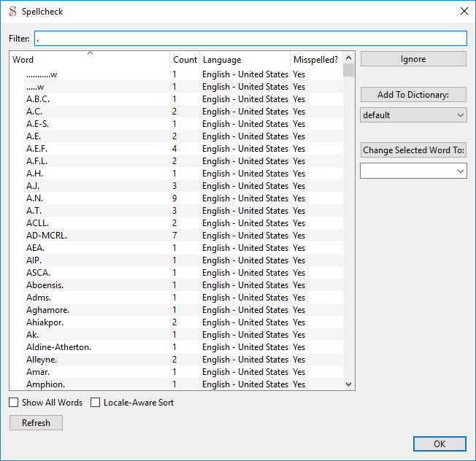Click the Language column header

[x=245, y=60]
